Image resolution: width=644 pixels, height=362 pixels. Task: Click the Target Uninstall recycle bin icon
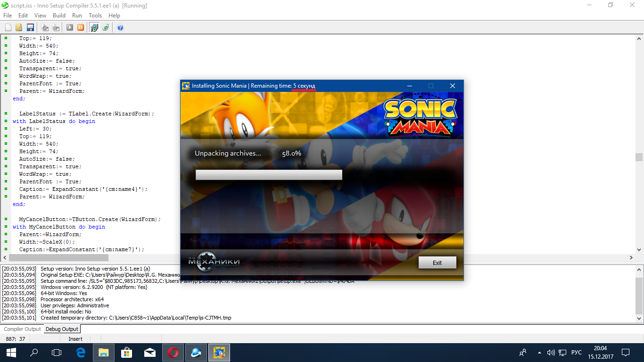click(x=105, y=27)
